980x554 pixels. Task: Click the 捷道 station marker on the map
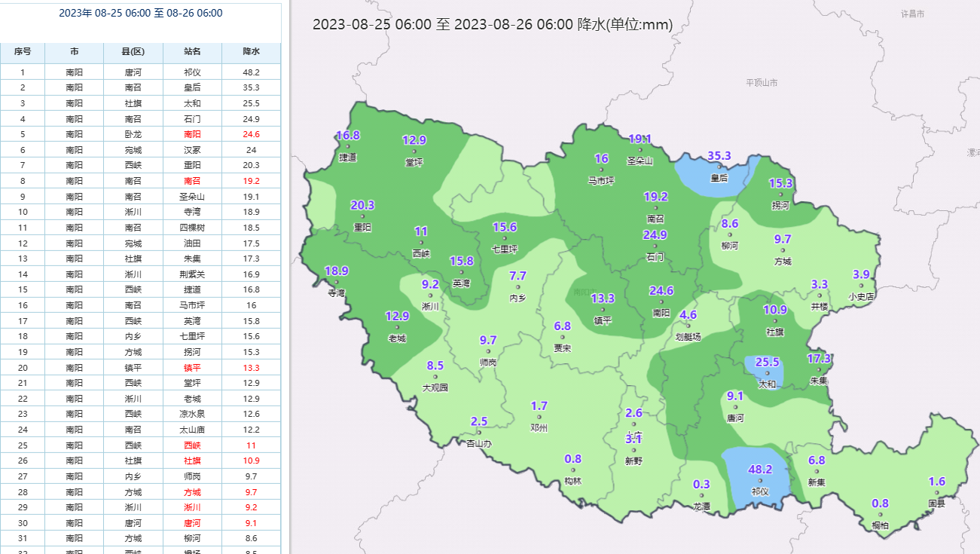[347, 147]
